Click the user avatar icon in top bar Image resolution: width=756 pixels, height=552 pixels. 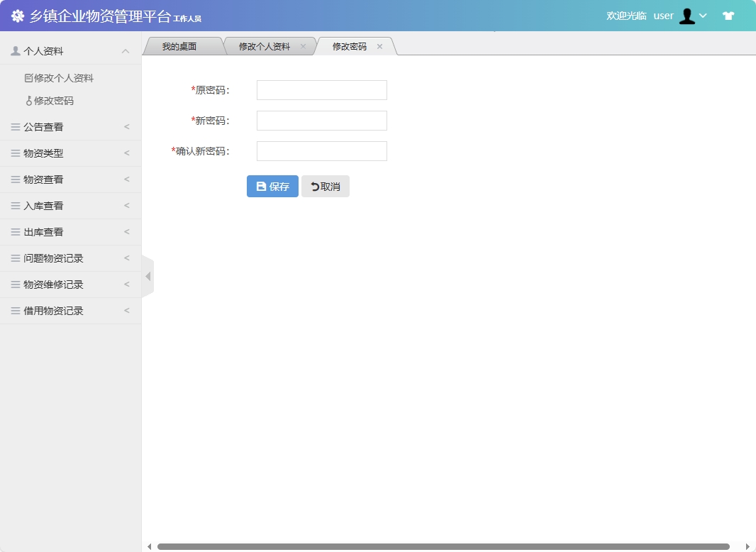tap(686, 15)
